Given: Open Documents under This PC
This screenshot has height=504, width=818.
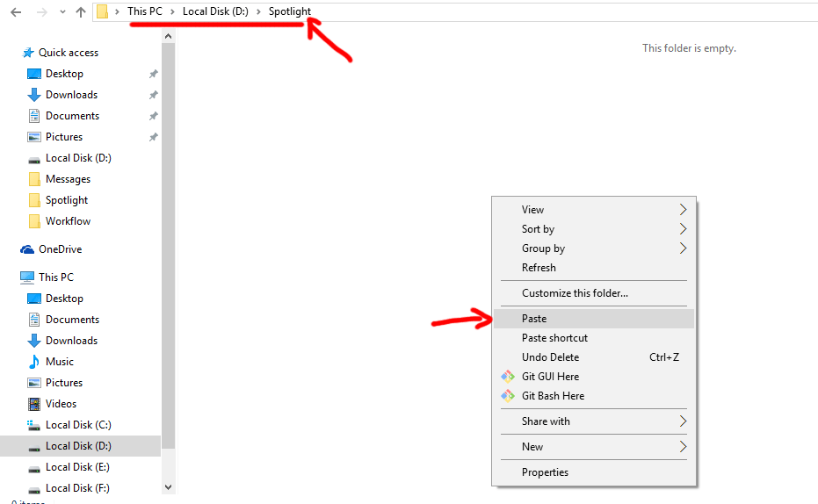Looking at the screenshot, I should [72, 320].
